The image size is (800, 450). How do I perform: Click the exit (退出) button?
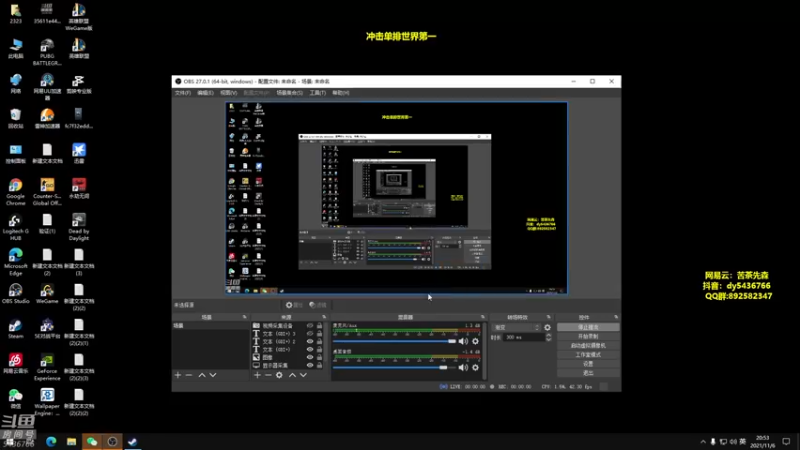pos(588,373)
